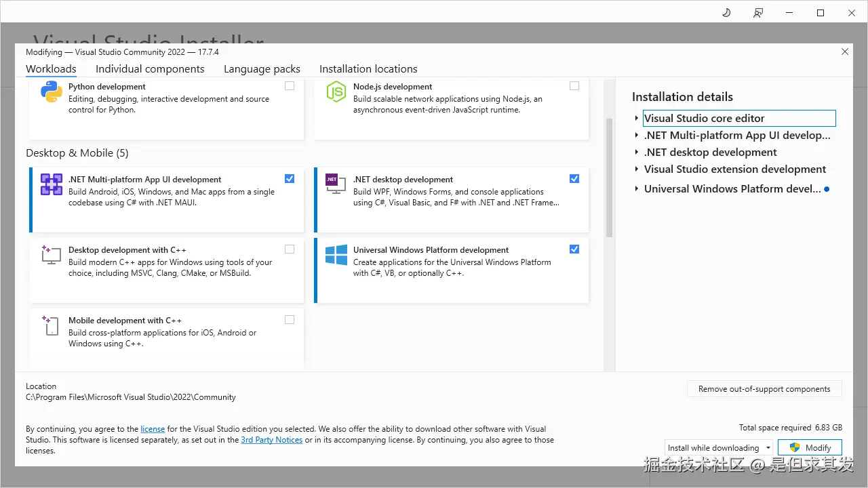The image size is (868, 488).
Task: Expand Visual Studio core editor details
Action: tap(637, 119)
